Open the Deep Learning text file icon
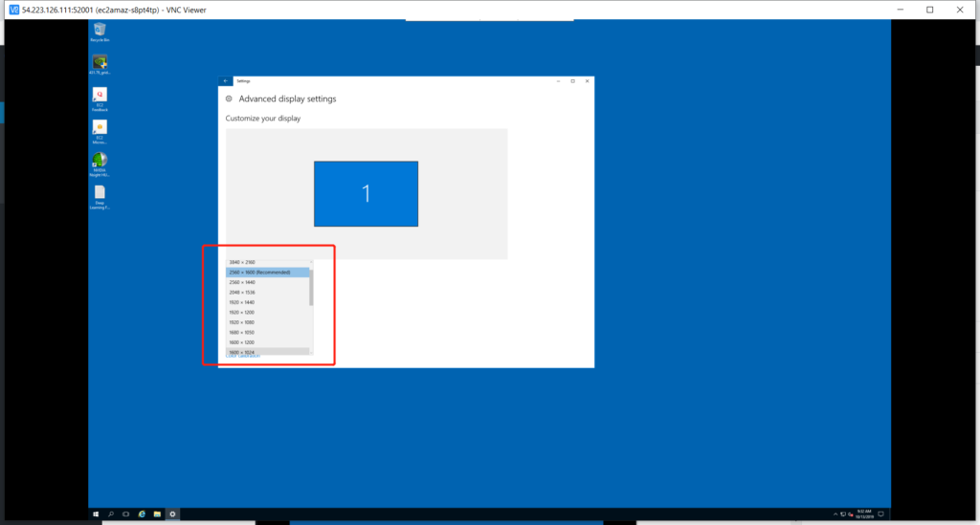Image resolution: width=980 pixels, height=525 pixels. [100, 193]
